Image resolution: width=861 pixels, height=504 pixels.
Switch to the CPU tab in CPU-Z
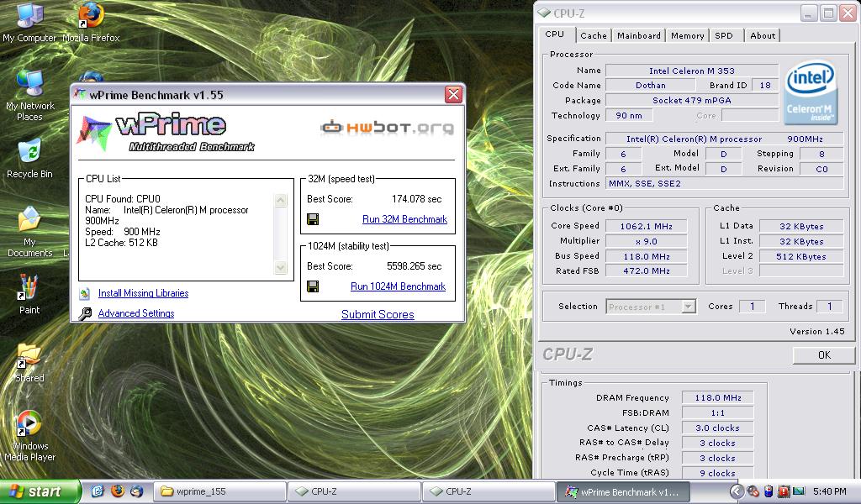pyautogui.click(x=555, y=34)
